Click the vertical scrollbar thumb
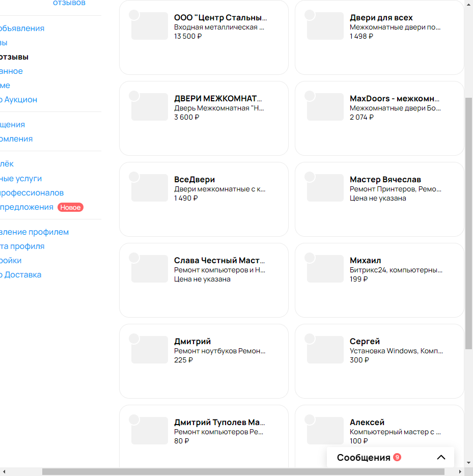 click(469, 223)
